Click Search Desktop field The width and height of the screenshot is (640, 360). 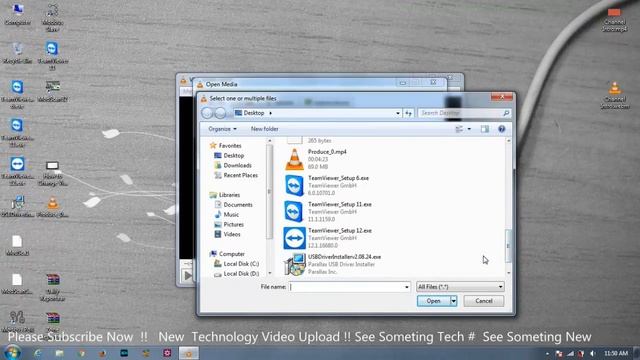[x=460, y=113]
